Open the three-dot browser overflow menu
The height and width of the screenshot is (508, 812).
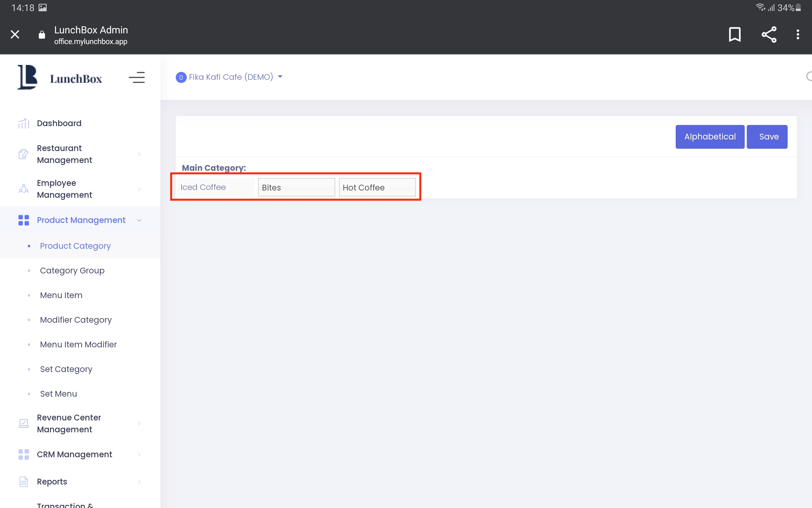point(797,35)
